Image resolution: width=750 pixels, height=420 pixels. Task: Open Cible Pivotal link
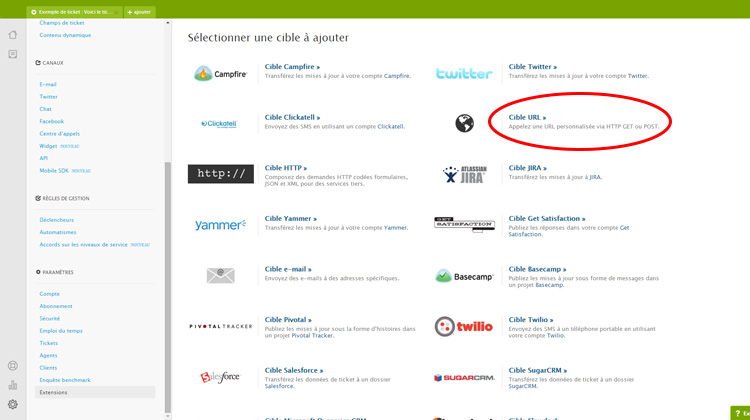pos(288,320)
